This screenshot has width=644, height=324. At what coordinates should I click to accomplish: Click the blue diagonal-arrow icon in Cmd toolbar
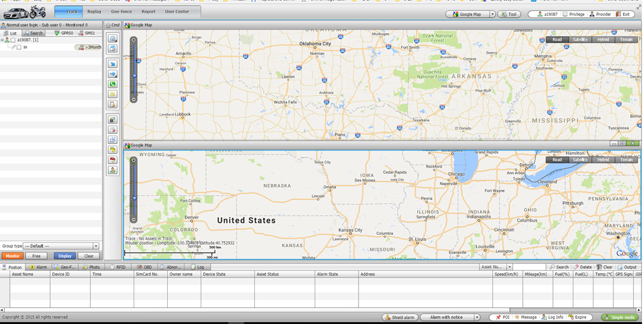(113, 63)
